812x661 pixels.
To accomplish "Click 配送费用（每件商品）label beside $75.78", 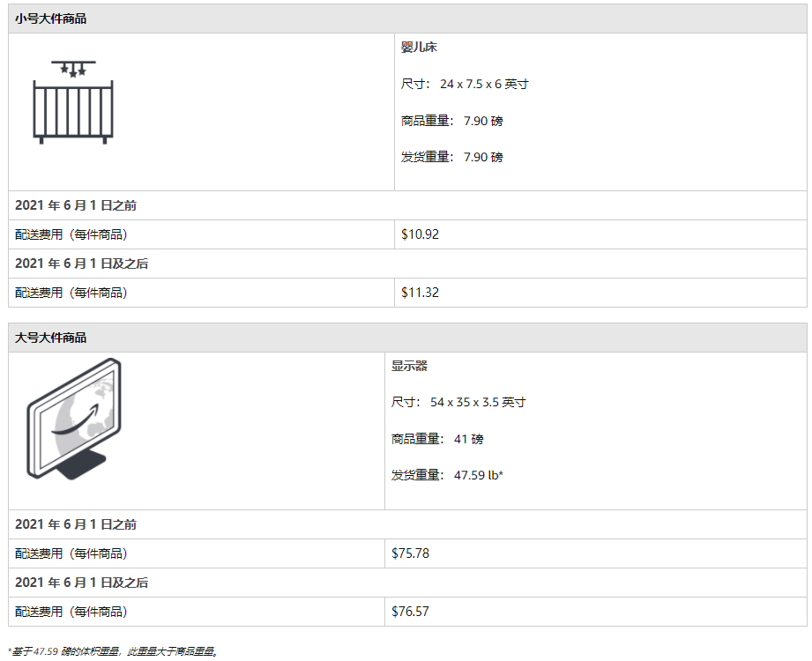I will point(71,553).
